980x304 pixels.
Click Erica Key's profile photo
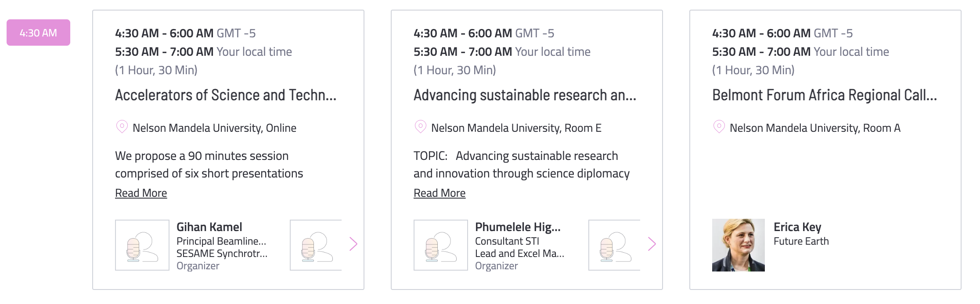(x=739, y=245)
